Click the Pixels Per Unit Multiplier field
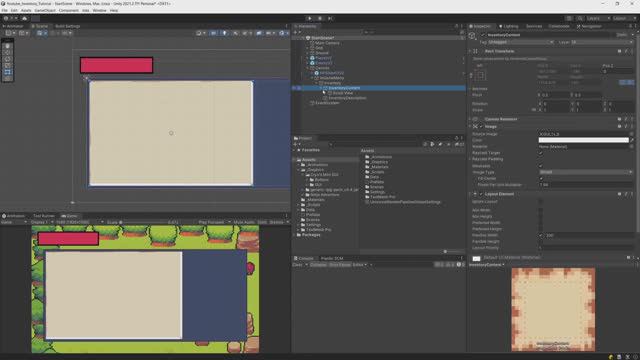The image size is (640, 360). [586, 185]
